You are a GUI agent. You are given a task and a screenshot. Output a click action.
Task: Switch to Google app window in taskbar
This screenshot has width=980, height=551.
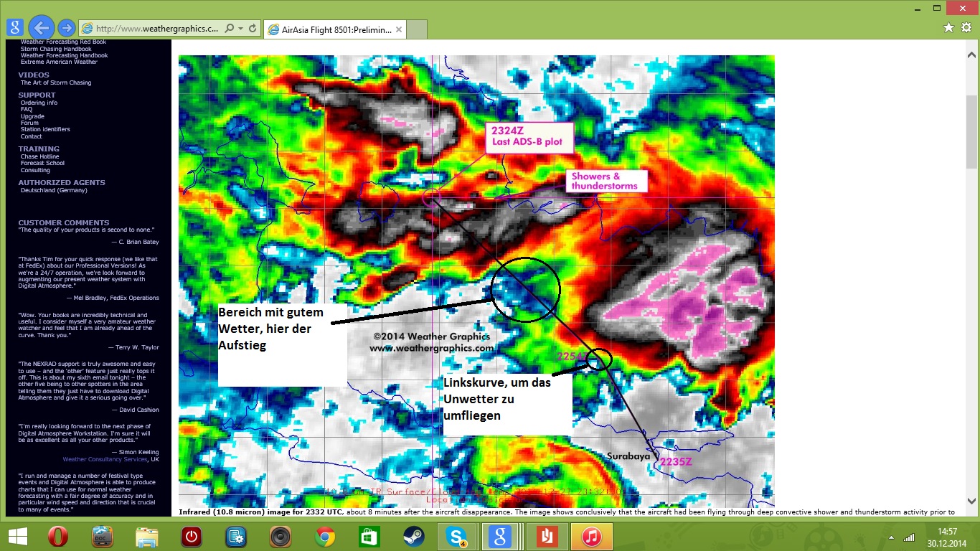pyautogui.click(x=501, y=537)
